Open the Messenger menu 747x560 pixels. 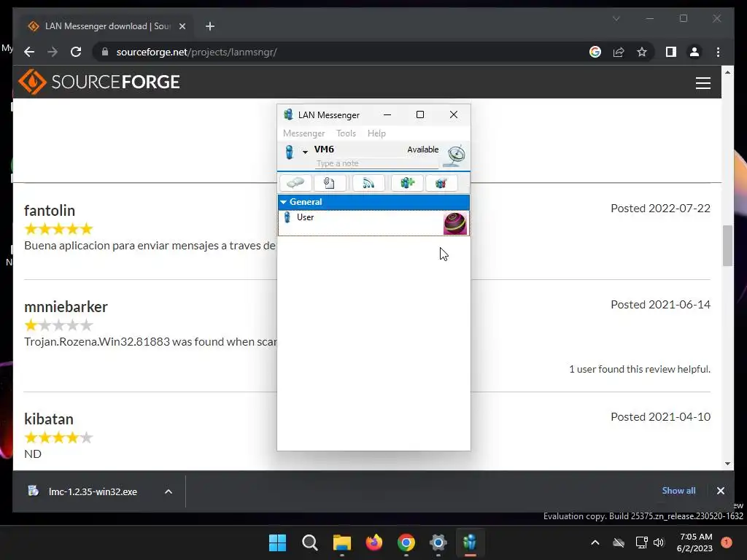click(x=304, y=133)
